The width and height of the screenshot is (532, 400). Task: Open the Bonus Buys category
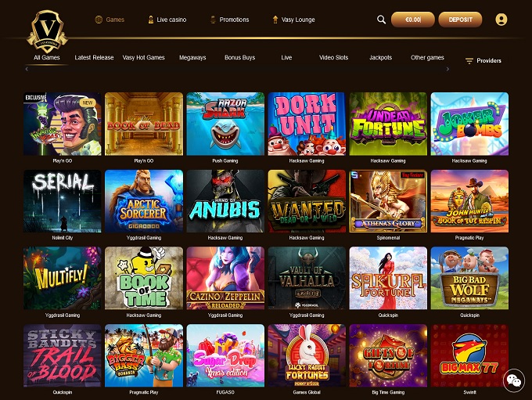239,58
